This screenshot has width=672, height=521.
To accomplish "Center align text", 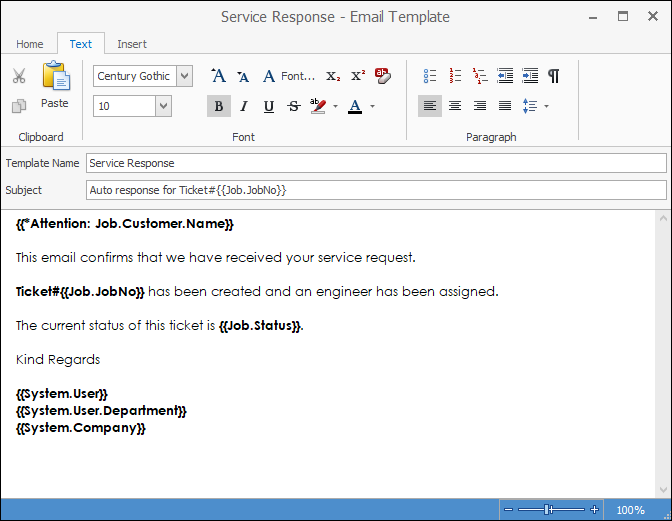I will (455, 106).
